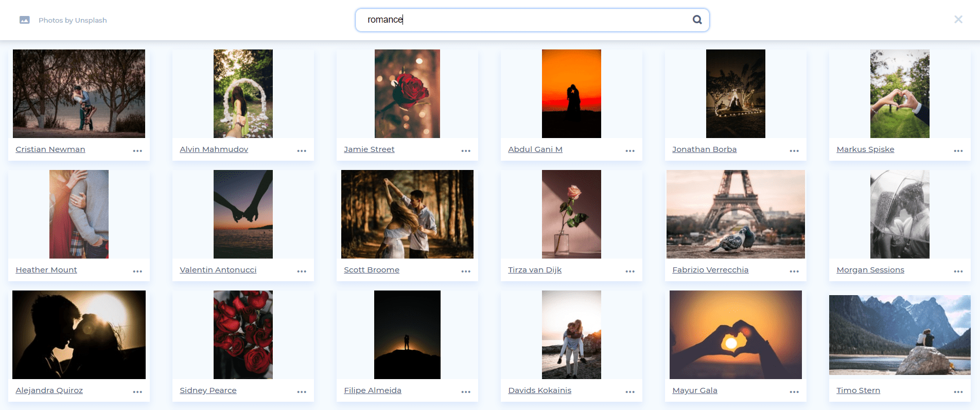
Task: Open Mayur Gala author link
Action: pyautogui.click(x=695, y=390)
